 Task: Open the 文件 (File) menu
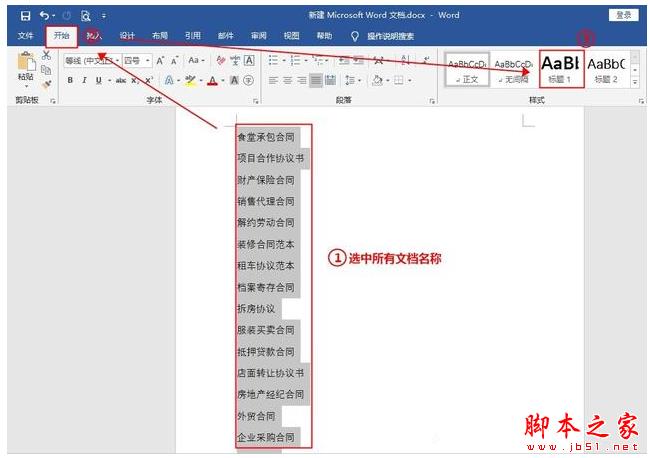26,36
